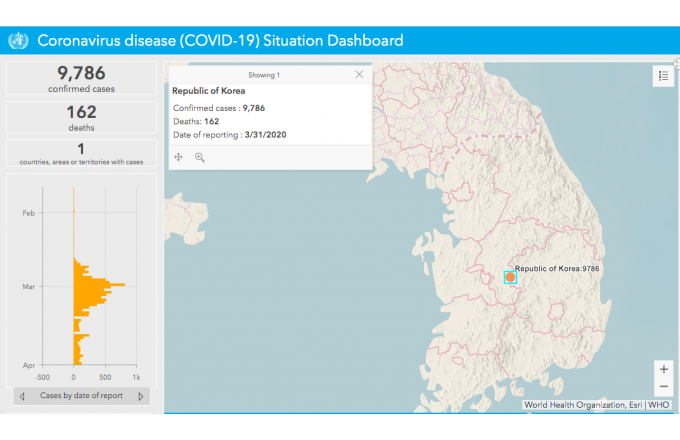Screen dimensions: 680x440
Task: Click the pan/move icon in popup
Action: [178, 157]
